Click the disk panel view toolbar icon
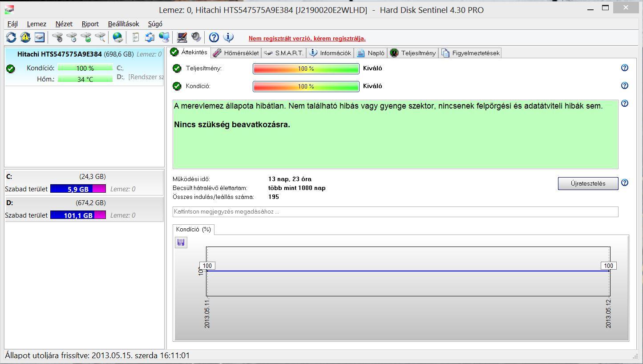 40,37
